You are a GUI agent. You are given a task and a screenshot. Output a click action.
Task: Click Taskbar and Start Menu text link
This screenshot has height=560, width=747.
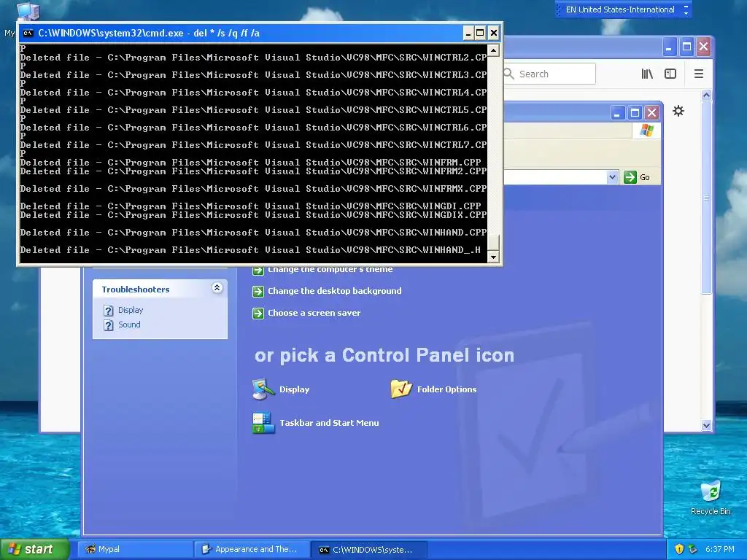pyautogui.click(x=329, y=423)
